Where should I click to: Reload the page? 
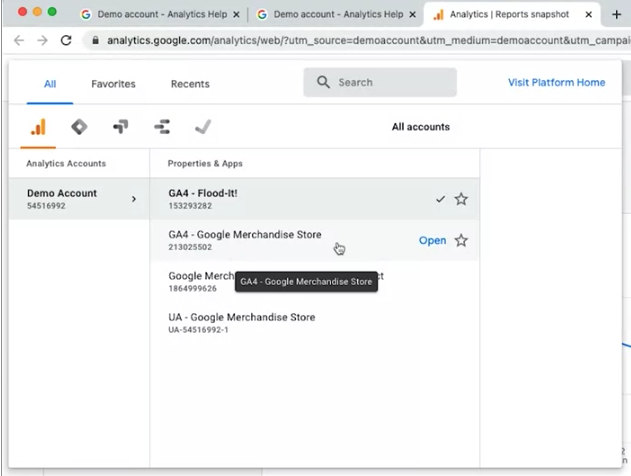tap(66, 40)
